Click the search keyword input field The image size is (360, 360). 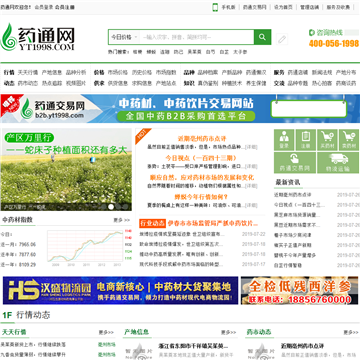(197, 37)
